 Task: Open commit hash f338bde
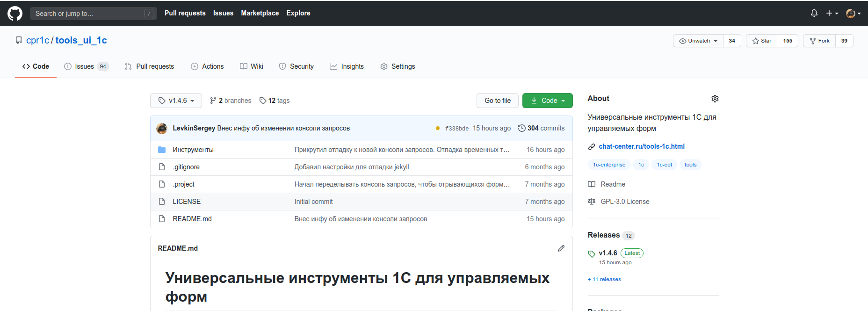tap(457, 129)
